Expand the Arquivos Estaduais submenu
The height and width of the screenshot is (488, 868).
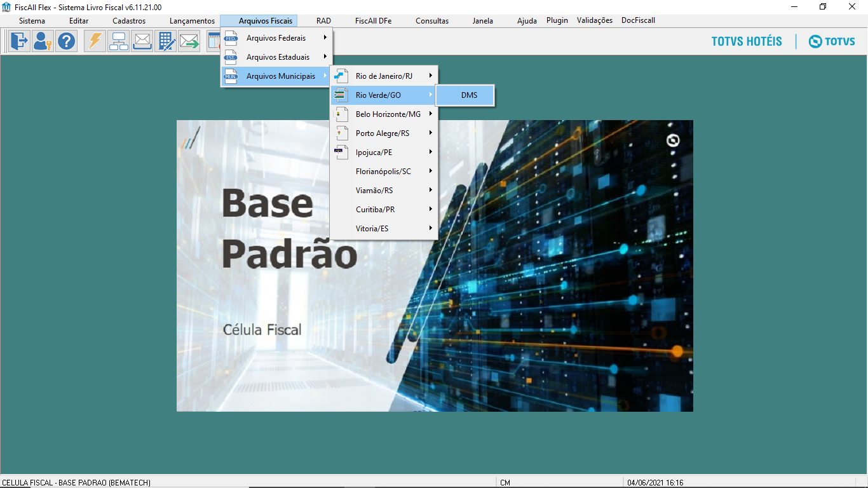pyautogui.click(x=276, y=57)
